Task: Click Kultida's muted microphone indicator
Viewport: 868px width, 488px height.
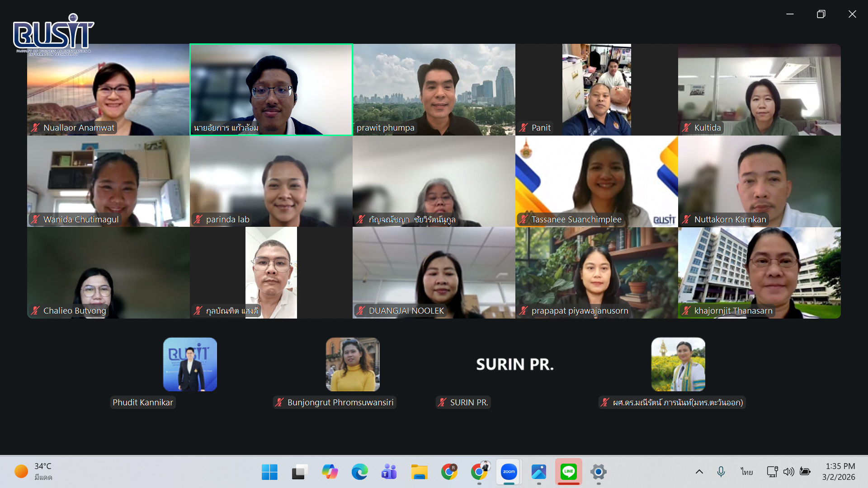Action: (x=685, y=128)
